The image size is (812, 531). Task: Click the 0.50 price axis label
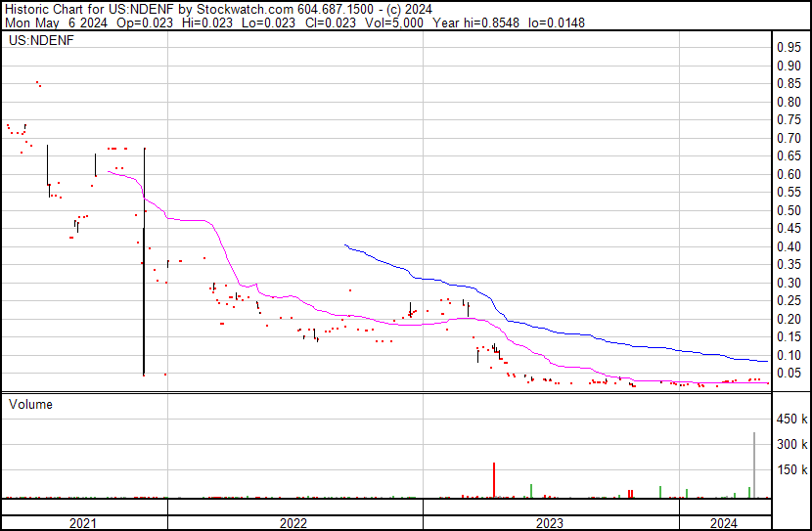[x=789, y=210]
